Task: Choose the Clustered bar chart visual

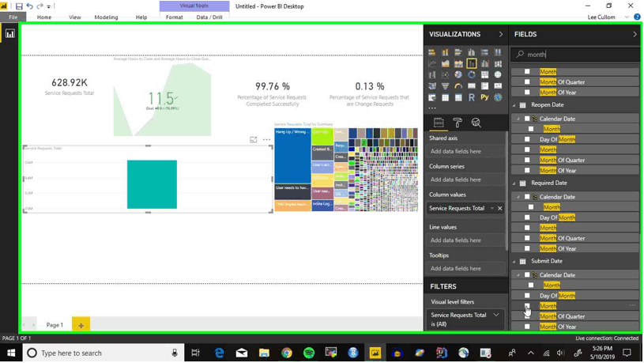Action: [458, 52]
